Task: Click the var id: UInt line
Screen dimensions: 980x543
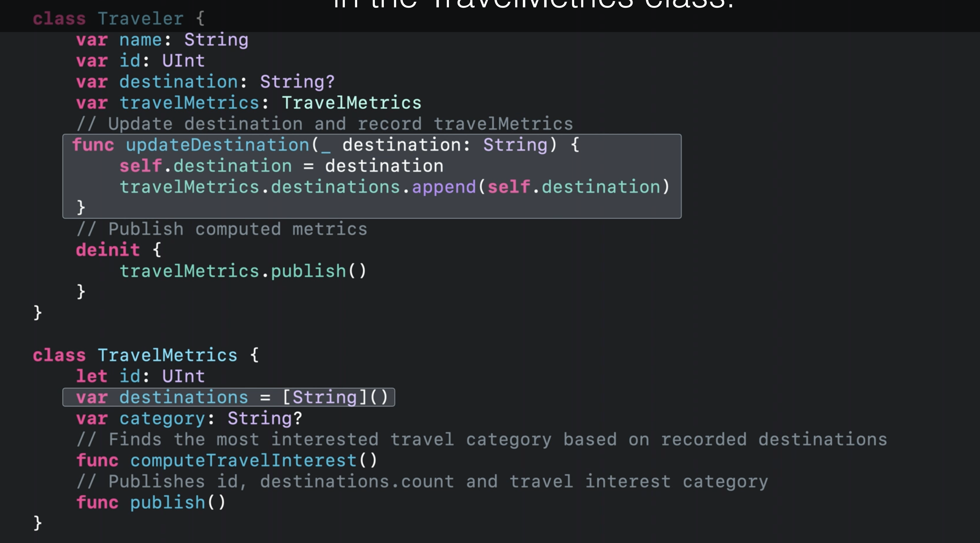Action: coord(140,61)
